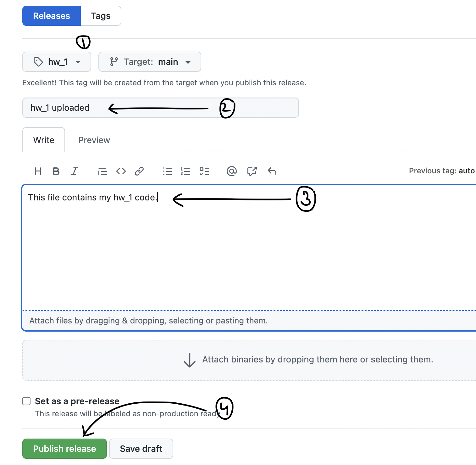Select the attach binaries drop zone
Image resolution: width=476 pixels, height=465 pixels.
[x=249, y=360]
